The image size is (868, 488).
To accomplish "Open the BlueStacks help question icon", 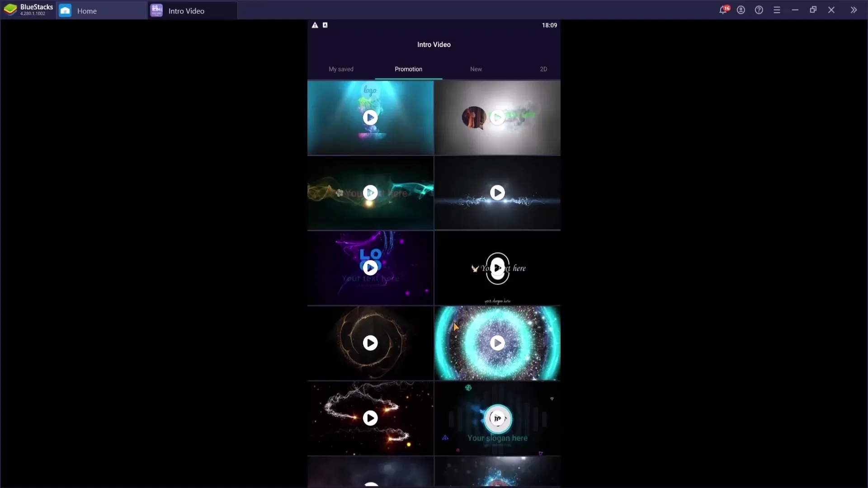I will pyautogui.click(x=759, y=10).
